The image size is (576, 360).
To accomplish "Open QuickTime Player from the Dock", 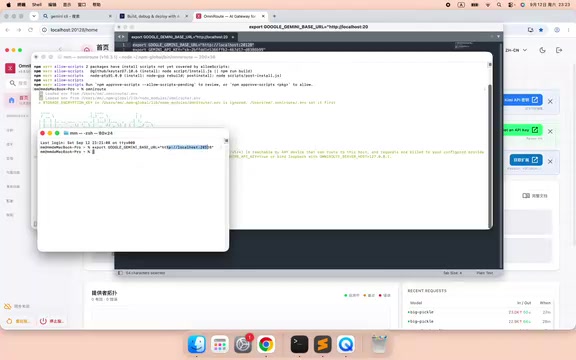I will click(346, 344).
